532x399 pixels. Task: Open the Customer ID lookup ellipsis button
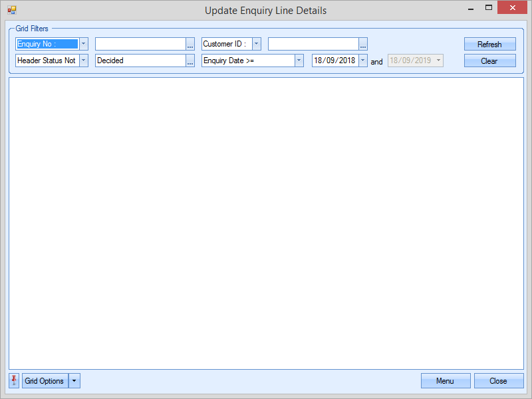pyautogui.click(x=363, y=44)
